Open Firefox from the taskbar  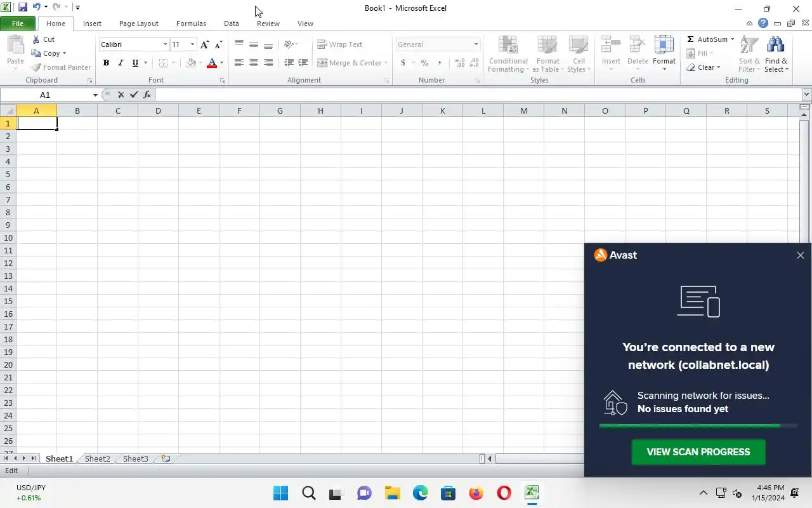[476, 493]
